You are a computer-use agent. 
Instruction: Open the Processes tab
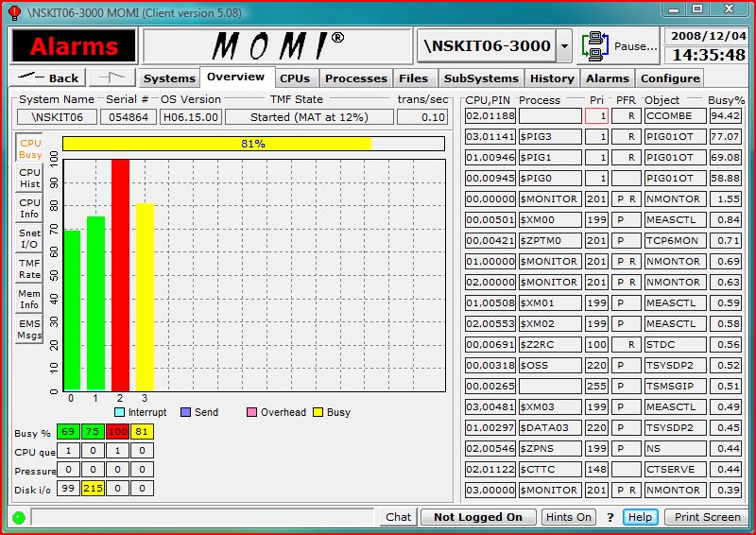[356, 78]
